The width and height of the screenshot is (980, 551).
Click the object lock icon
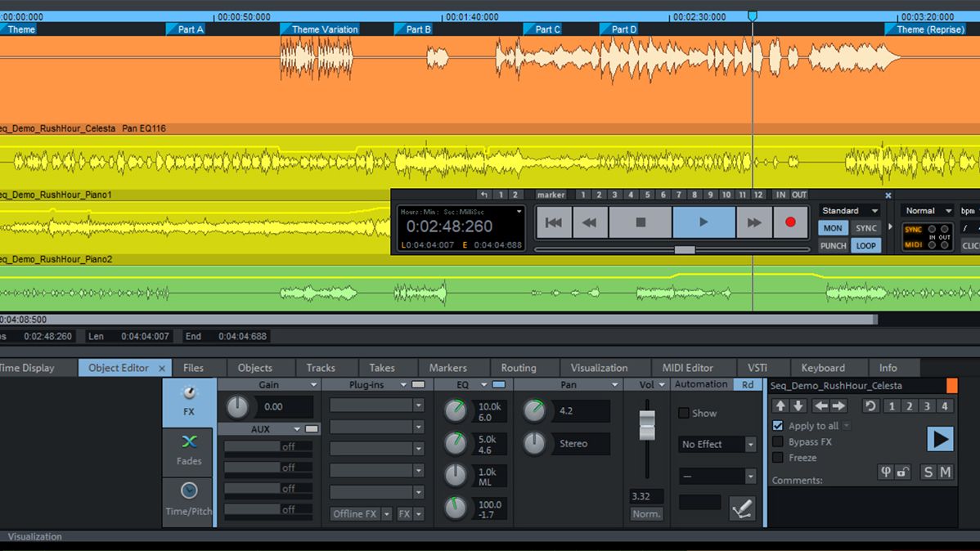pos(902,473)
